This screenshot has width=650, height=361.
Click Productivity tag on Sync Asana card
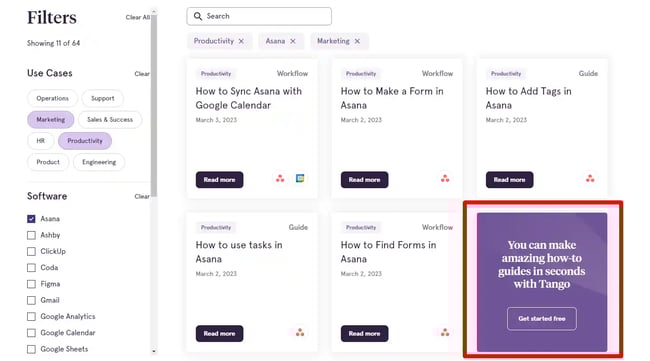216,74
